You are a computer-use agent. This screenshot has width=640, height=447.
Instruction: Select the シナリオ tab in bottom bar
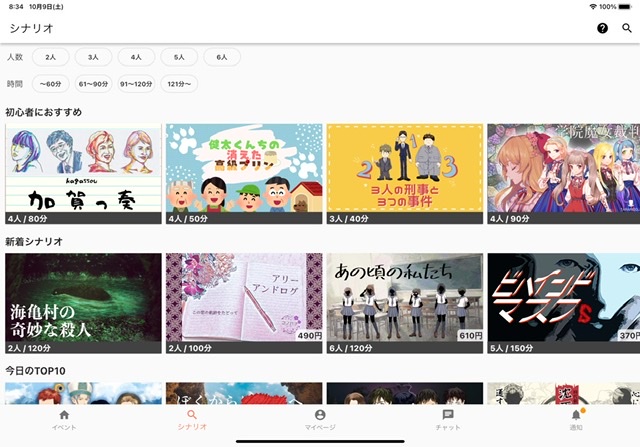[192, 420]
